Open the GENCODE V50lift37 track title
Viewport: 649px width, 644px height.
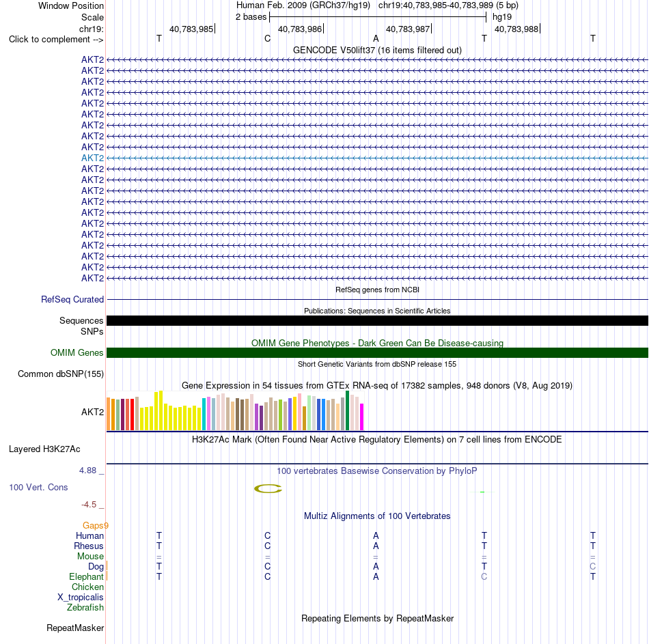pyautogui.click(x=377, y=50)
